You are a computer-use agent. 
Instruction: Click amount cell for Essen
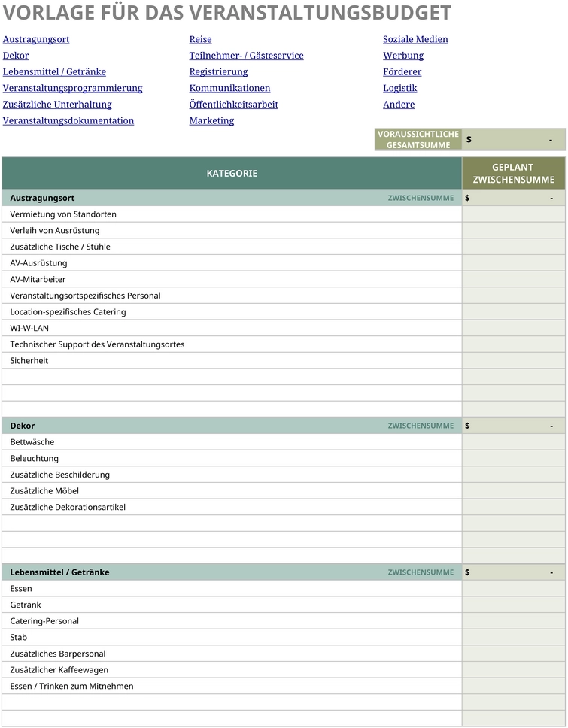[514, 588]
